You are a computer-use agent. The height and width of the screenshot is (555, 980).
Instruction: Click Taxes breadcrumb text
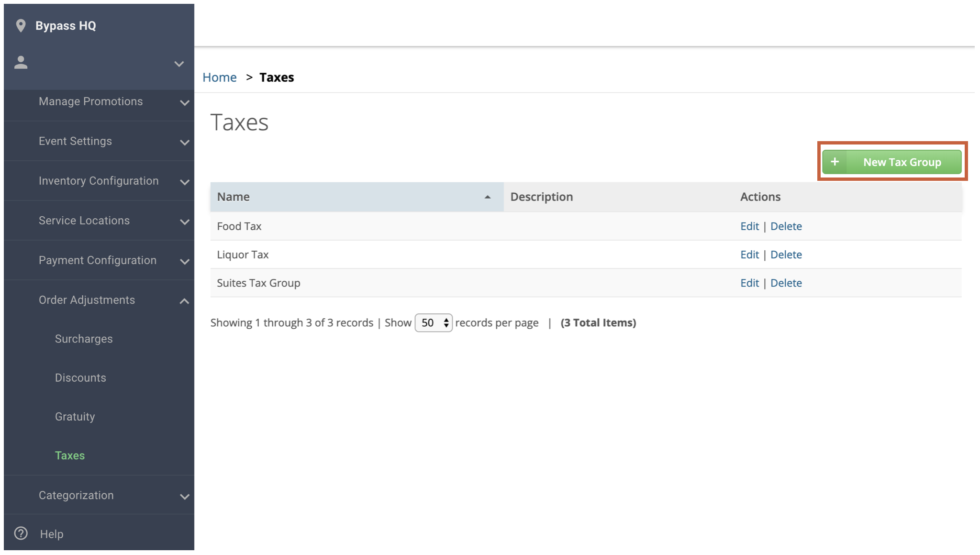pos(277,78)
